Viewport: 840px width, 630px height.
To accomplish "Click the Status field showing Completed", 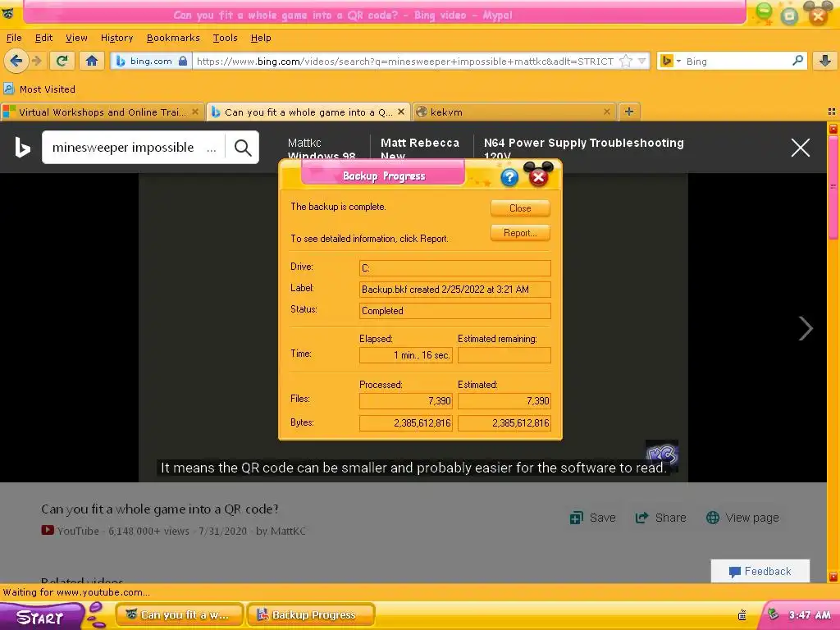I will [454, 311].
